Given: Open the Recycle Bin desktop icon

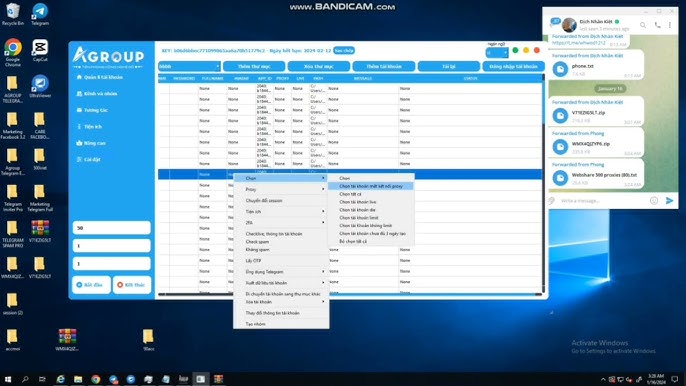Looking at the screenshot, I should click(13, 14).
